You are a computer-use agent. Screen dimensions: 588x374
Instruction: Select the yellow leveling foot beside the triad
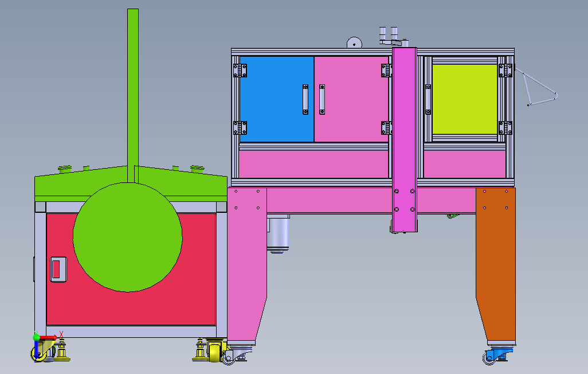click(x=62, y=350)
